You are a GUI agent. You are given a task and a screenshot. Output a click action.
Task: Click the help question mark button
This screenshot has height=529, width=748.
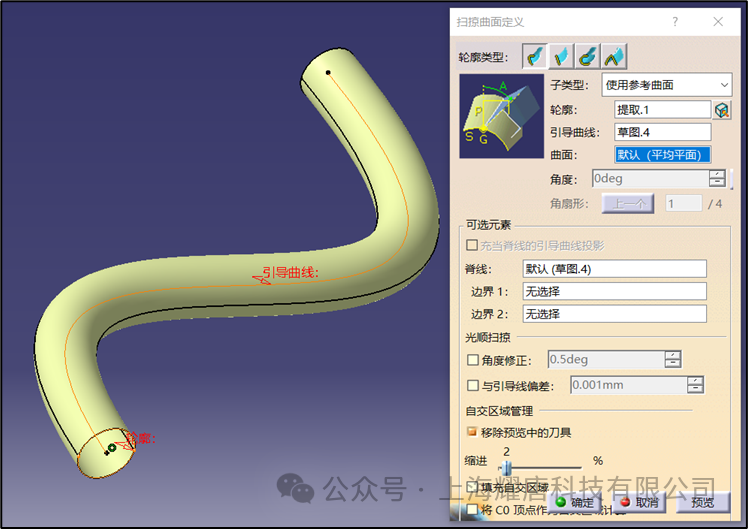pyautogui.click(x=675, y=21)
